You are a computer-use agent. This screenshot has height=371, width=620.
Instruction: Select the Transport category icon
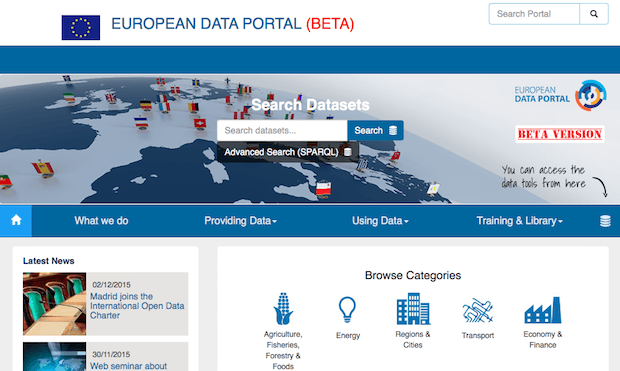pos(478,310)
